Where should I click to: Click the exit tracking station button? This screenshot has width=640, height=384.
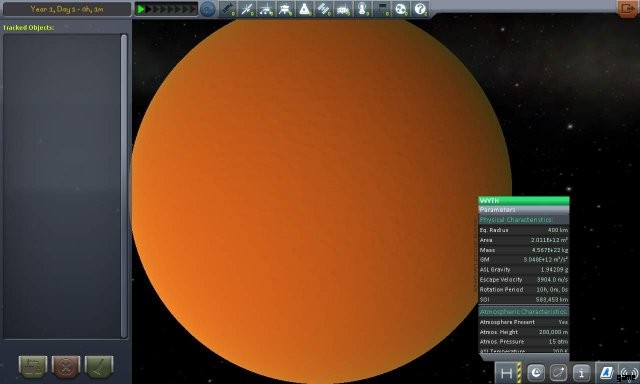pyautogui.click(x=627, y=9)
